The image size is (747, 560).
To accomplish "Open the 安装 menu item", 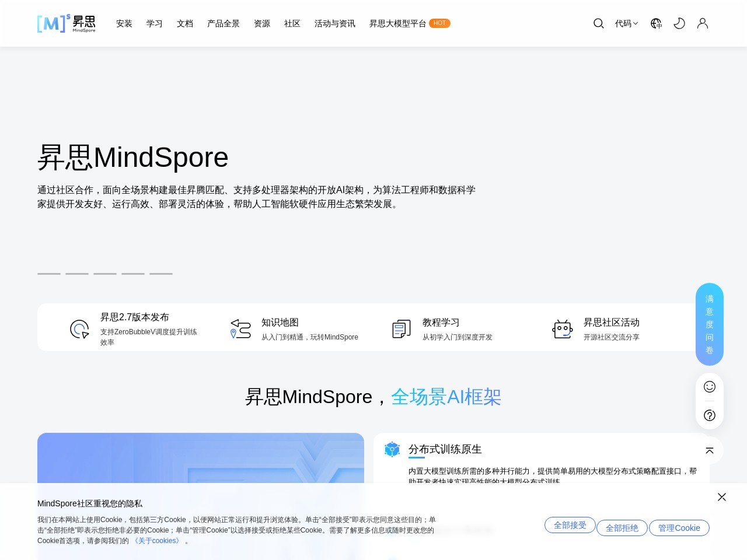I will coord(124,23).
